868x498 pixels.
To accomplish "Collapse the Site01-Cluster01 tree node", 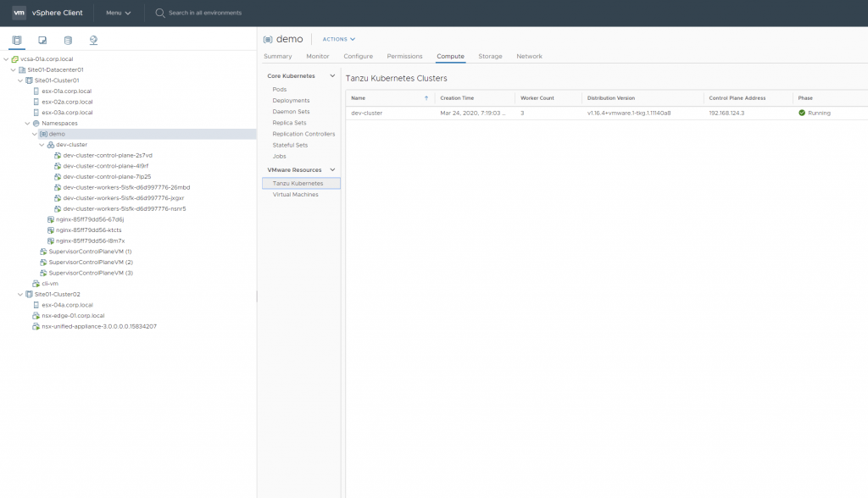I will (20, 80).
